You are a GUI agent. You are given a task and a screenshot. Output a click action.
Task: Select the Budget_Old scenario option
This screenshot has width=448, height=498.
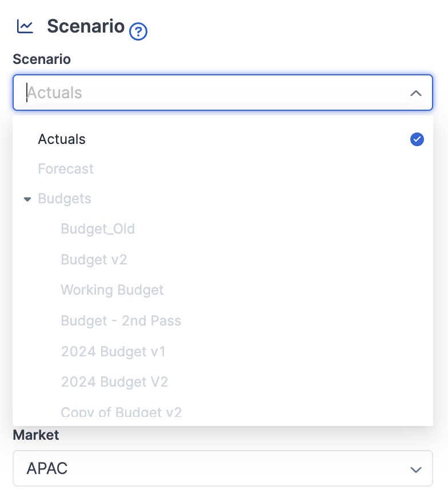click(98, 228)
